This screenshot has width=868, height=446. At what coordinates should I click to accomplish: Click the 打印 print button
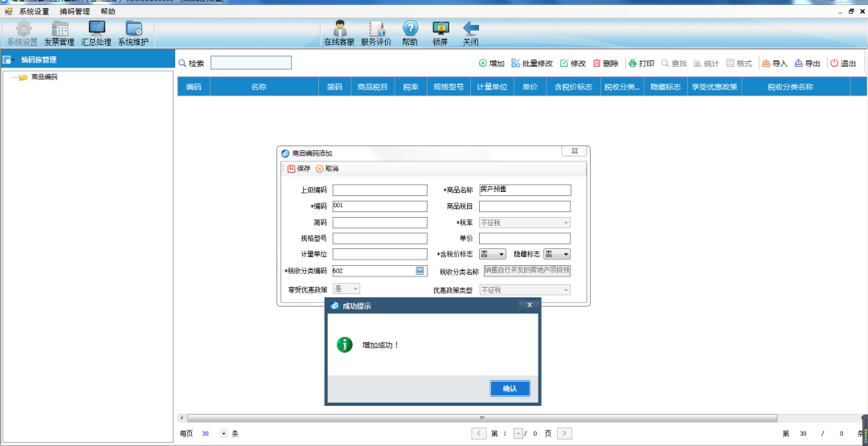[641, 63]
